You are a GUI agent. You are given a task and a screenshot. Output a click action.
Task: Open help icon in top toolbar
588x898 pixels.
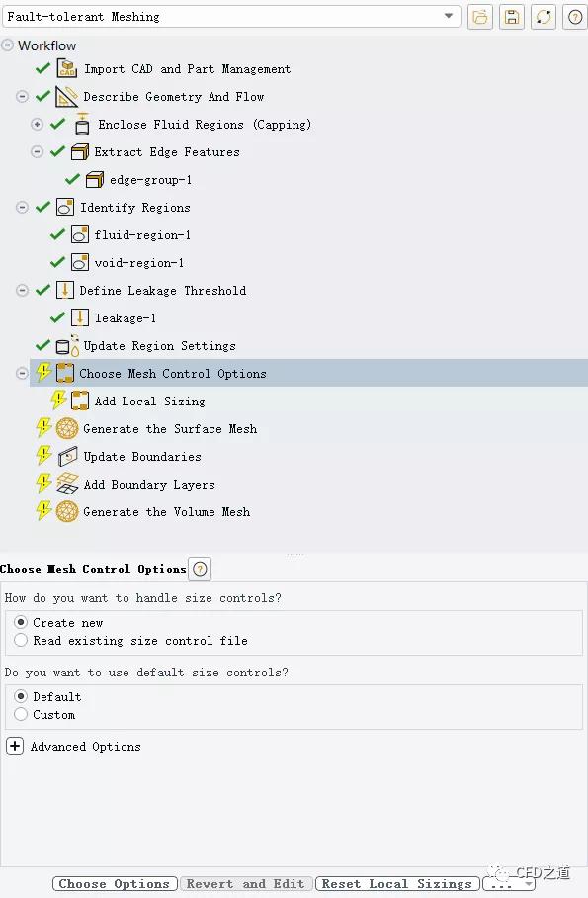[575, 17]
